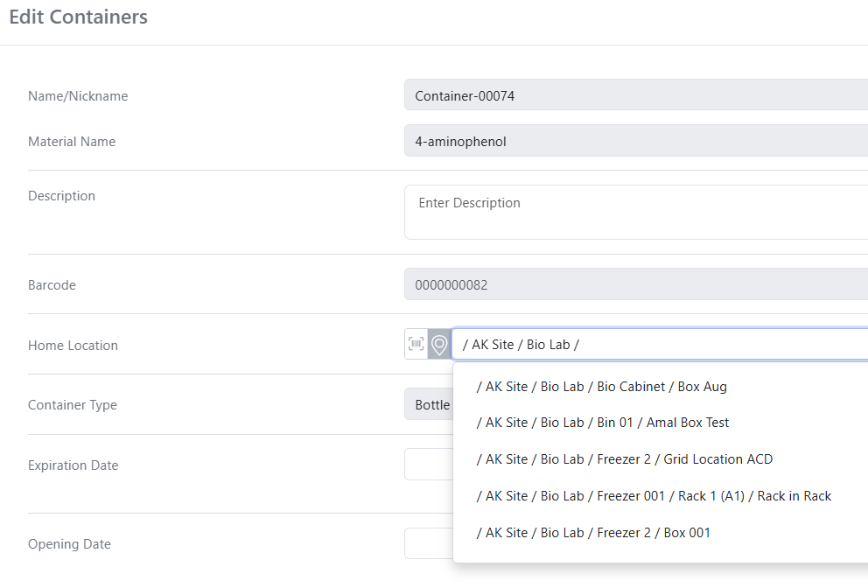This screenshot has height=588, width=868.
Task: Choose the Freezer 2 / Box 001 option
Action: (x=593, y=533)
